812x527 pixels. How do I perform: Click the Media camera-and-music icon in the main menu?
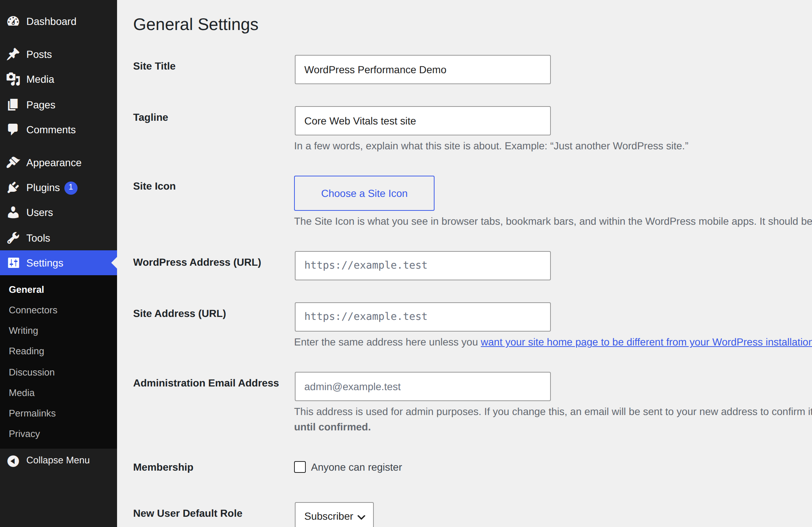[x=13, y=79]
